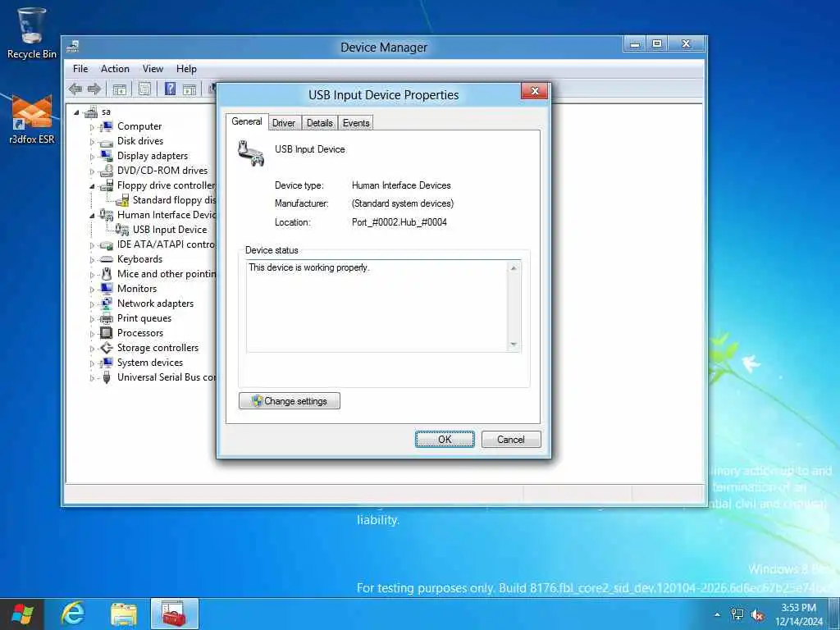This screenshot has height=630, width=840.
Task: Click the Back arrow in Device Manager toolbar
Action: point(75,89)
